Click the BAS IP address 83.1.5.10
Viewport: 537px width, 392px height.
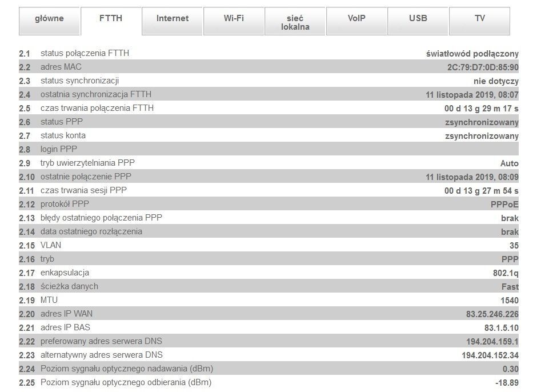point(502,328)
